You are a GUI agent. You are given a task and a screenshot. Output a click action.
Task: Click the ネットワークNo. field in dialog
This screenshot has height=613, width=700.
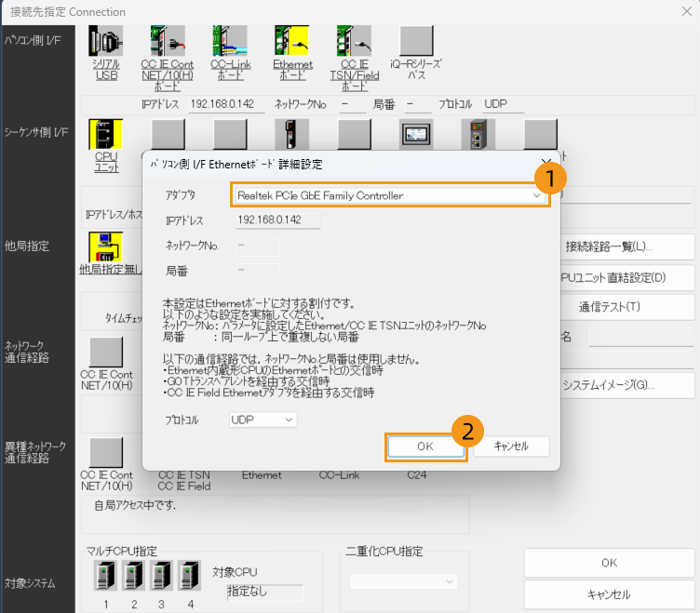click(x=258, y=246)
